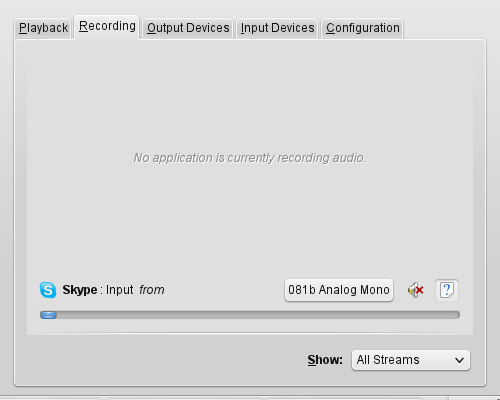Click the blue volume slider handle
Image resolution: width=500 pixels, height=400 pixels.
(x=48, y=315)
